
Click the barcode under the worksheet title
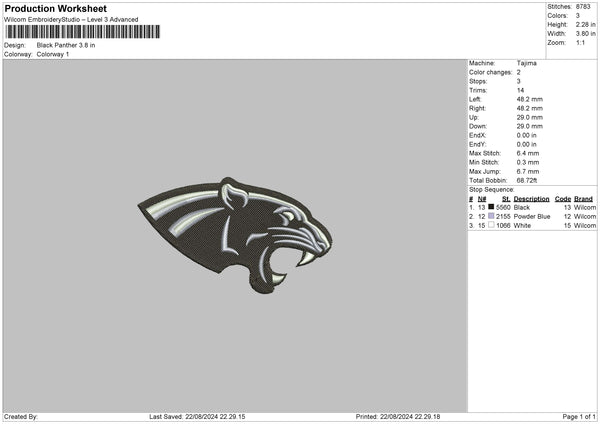click(83, 32)
